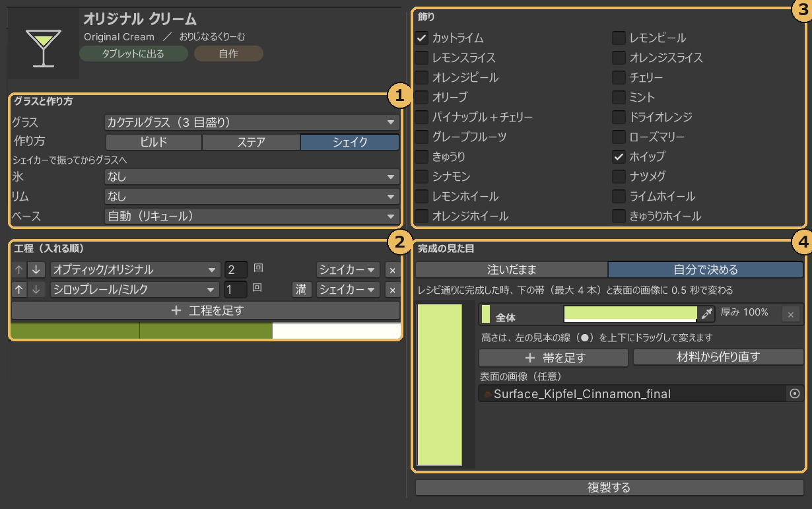Viewport: 812px width, 509px height.
Task: Check the ローズマリー garnish option
Action: coord(619,137)
